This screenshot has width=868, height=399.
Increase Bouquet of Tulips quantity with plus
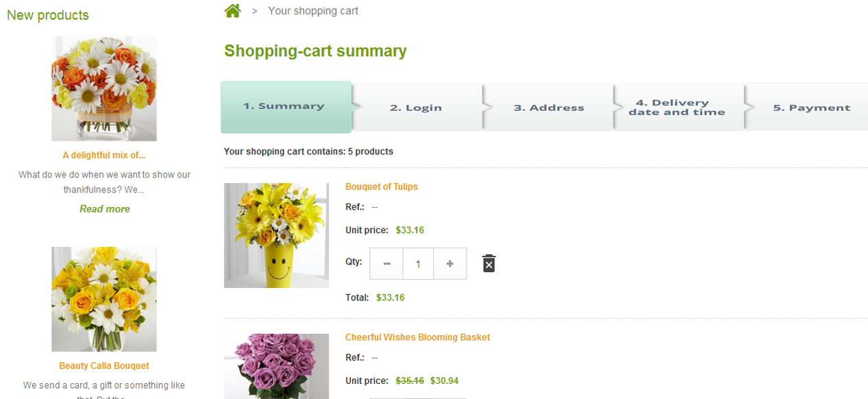click(x=450, y=264)
